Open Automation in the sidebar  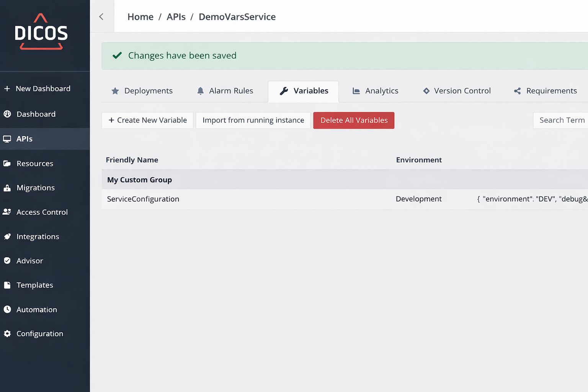point(36,310)
